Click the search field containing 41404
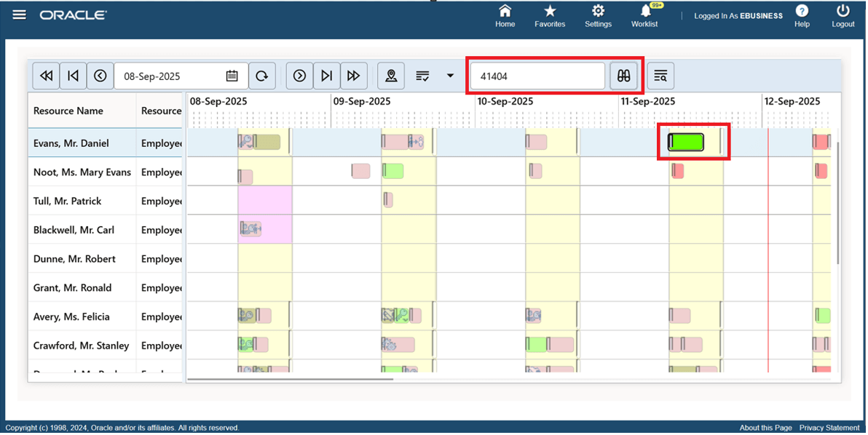This screenshot has height=435, width=868. (537, 75)
